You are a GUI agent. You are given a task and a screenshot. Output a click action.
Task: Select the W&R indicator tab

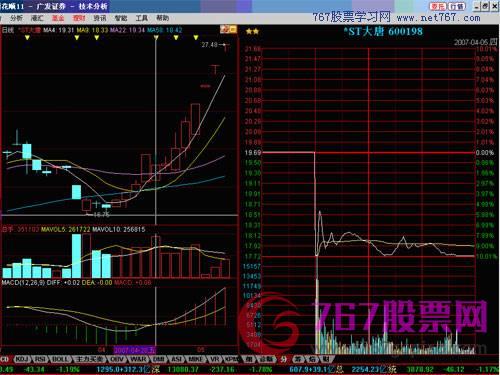138,359
